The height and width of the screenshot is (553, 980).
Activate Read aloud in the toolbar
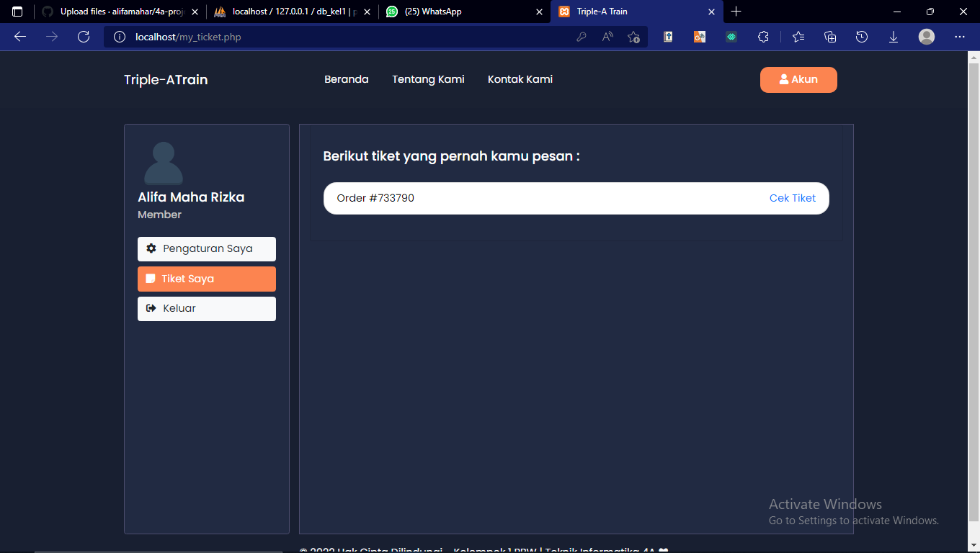[x=607, y=36]
